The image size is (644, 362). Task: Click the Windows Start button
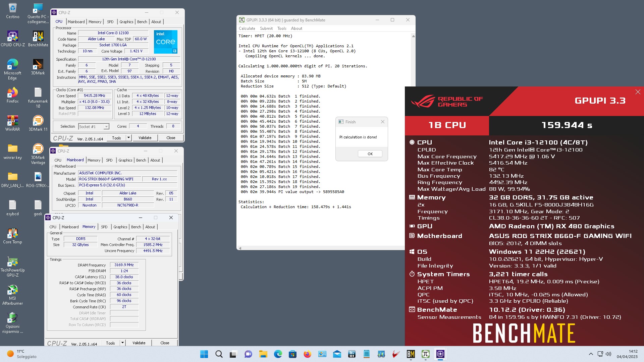[204, 354]
